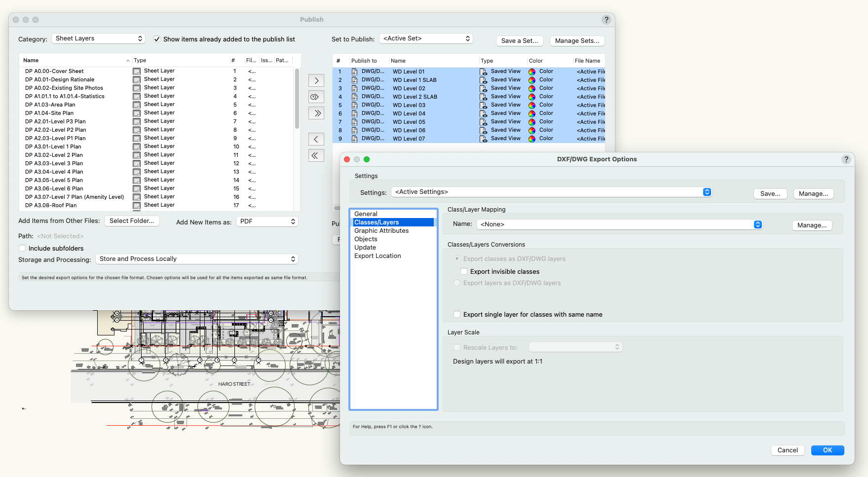Toggle 'Show items already added to the publish list'
The width and height of the screenshot is (868, 477).
coord(157,39)
